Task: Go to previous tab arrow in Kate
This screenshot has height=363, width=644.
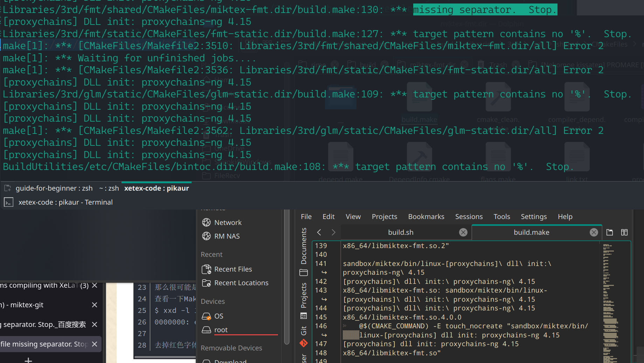Action: tap(319, 232)
